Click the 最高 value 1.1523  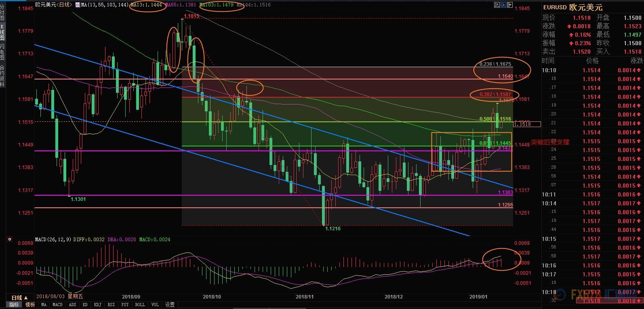(632, 26)
